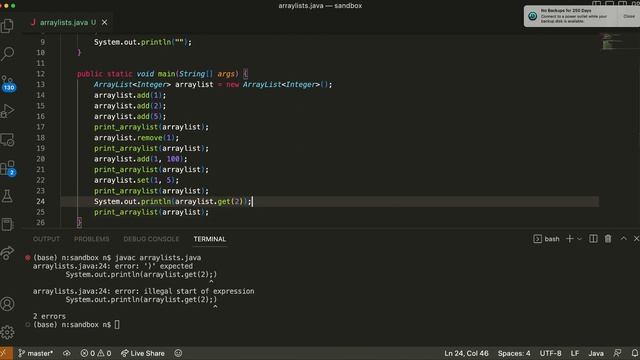
Task: Click the arraylist.remove(1); code line
Action: point(136,138)
